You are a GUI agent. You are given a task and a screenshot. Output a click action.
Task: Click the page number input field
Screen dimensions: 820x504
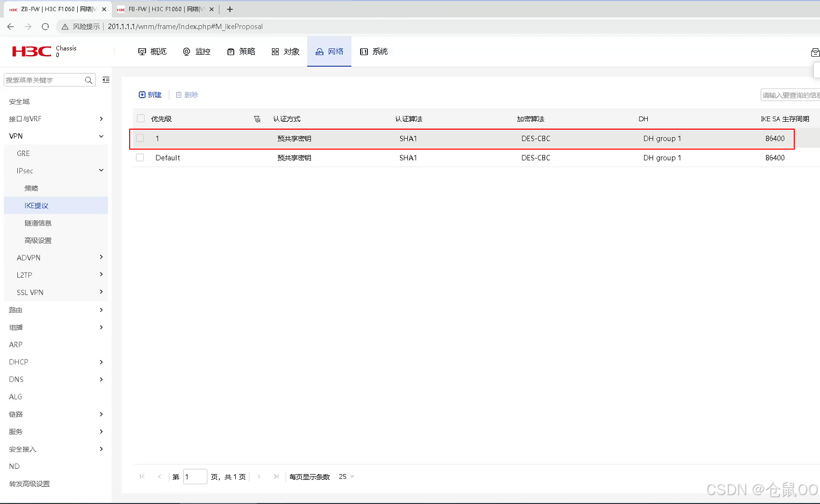pyautogui.click(x=194, y=476)
